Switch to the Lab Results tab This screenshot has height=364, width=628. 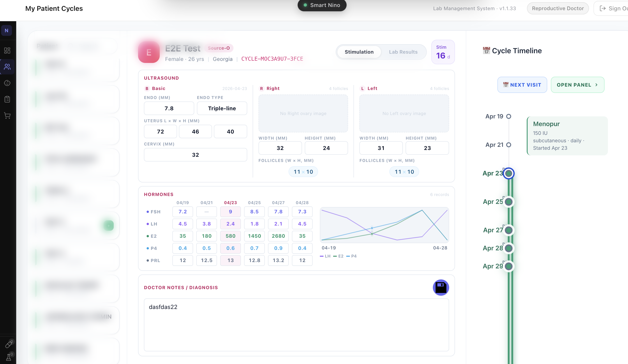403,52
